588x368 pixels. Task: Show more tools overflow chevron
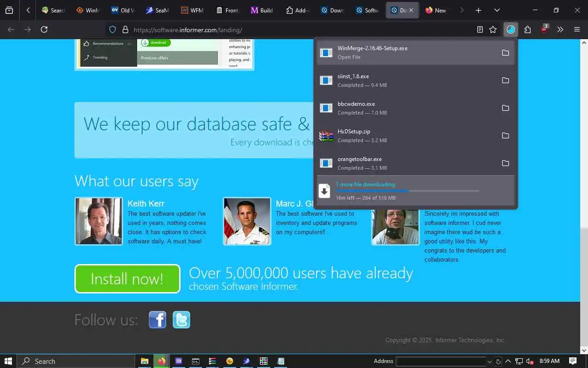coord(560,29)
